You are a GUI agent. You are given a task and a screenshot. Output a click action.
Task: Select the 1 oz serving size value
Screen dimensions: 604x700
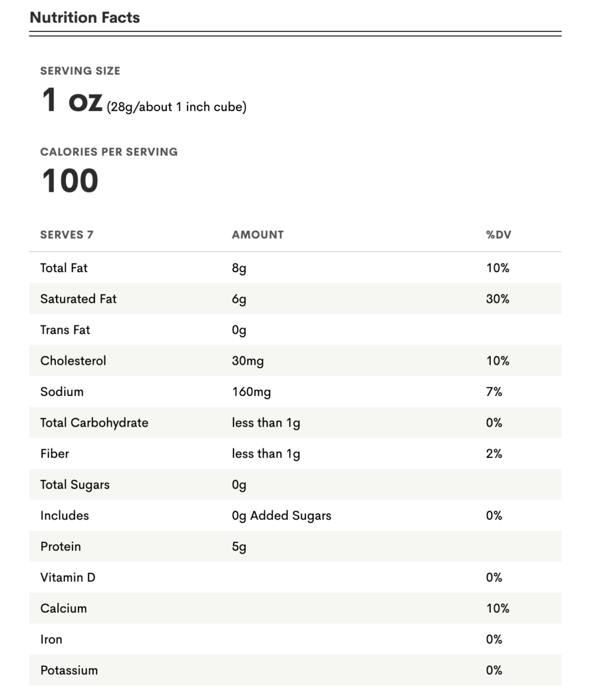coord(72,100)
